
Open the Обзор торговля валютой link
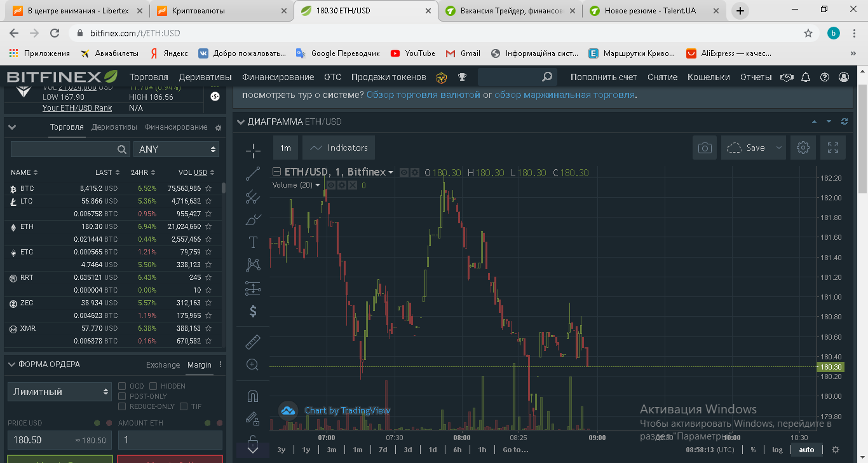point(423,95)
